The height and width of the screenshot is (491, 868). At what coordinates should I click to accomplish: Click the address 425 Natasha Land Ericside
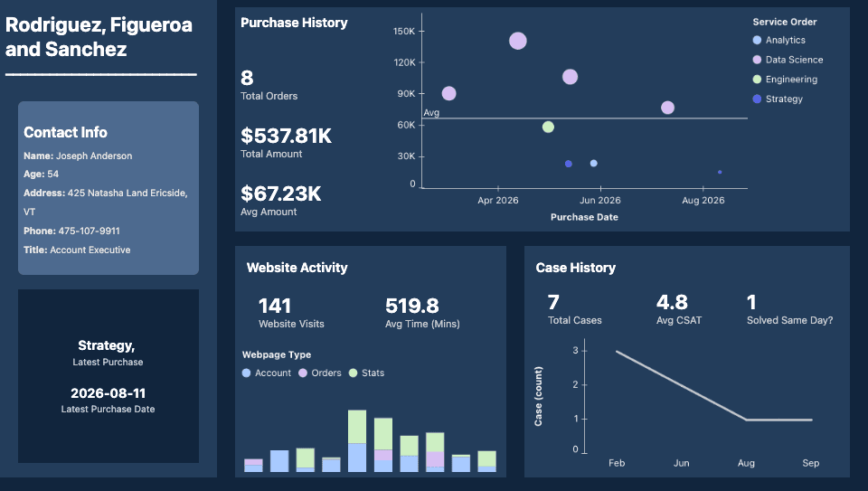click(127, 194)
